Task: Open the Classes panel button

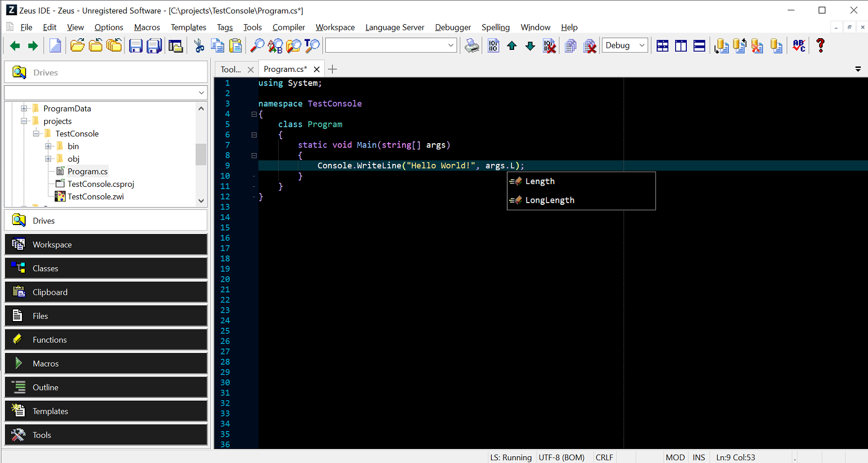Action: tap(106, 268)
